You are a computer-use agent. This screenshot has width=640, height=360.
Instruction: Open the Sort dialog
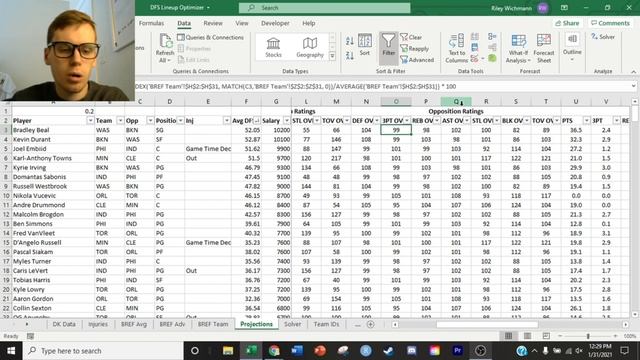point(364,45)
